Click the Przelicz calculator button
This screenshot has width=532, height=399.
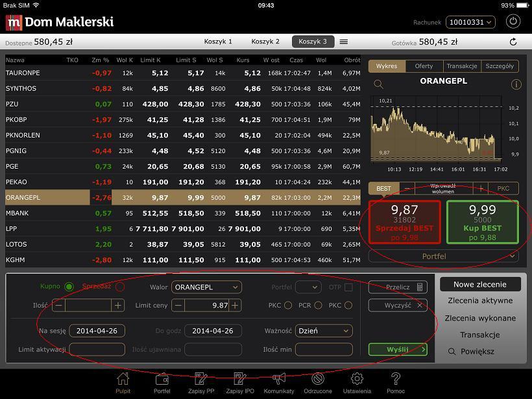point(398,287)
